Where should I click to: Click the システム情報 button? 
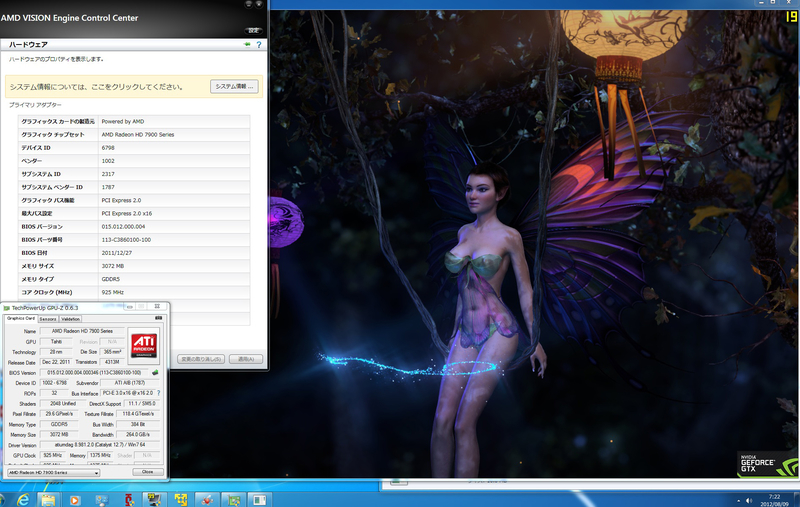(x=234, y=86)
